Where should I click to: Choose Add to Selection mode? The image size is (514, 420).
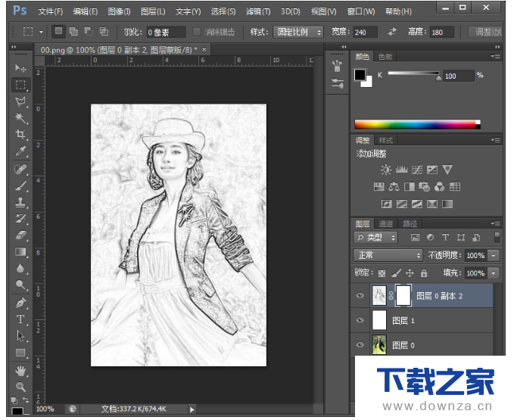73,32
